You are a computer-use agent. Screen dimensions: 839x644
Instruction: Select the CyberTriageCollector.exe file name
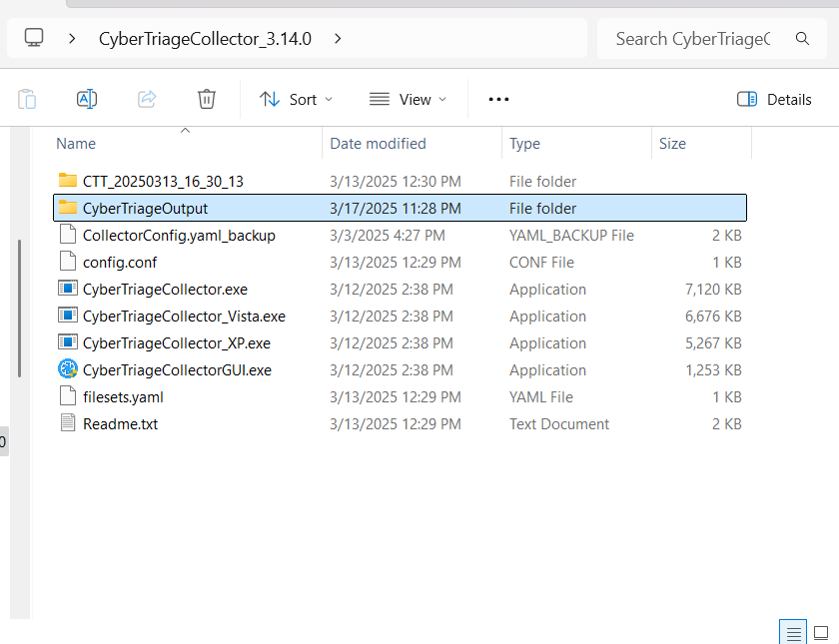(166, 290)
